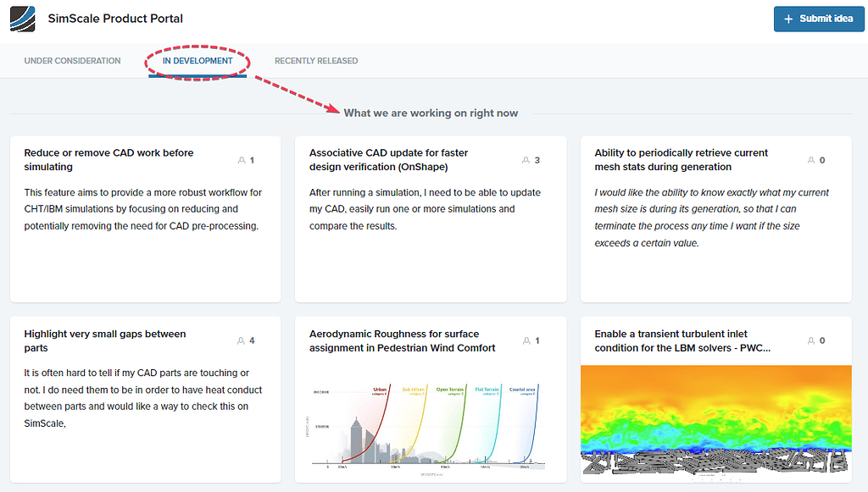Image resolution: width=868 pixels, height=492 pixels.
Task: Switch to the Under Consideration tab
Action: (72, 60)
